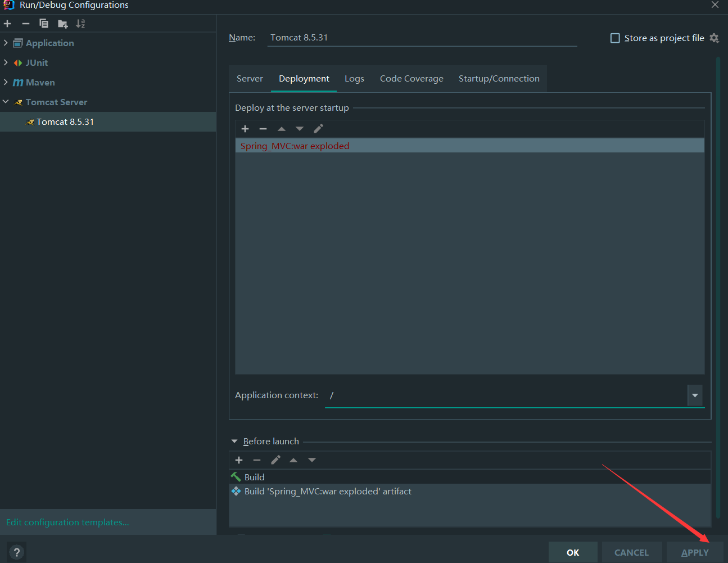Open the Logs tab
The width and height of the screenshot is (728, 563).
(354, 79)
